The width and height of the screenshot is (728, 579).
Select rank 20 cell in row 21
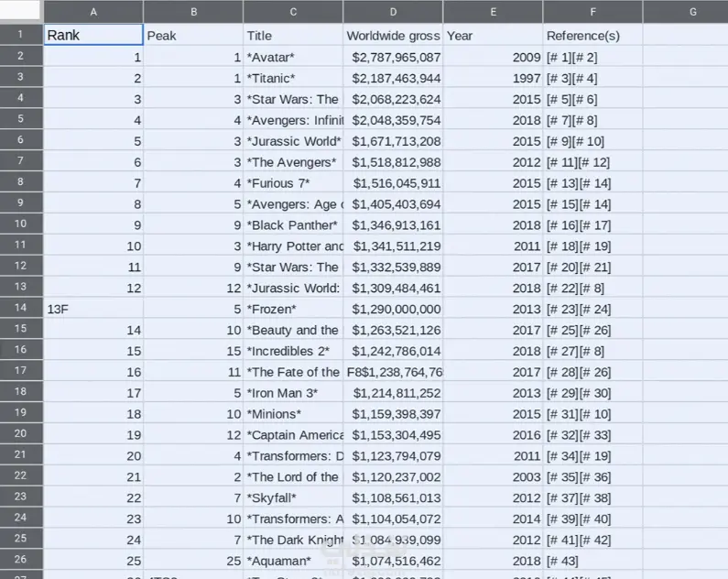[x=93, y=455]
